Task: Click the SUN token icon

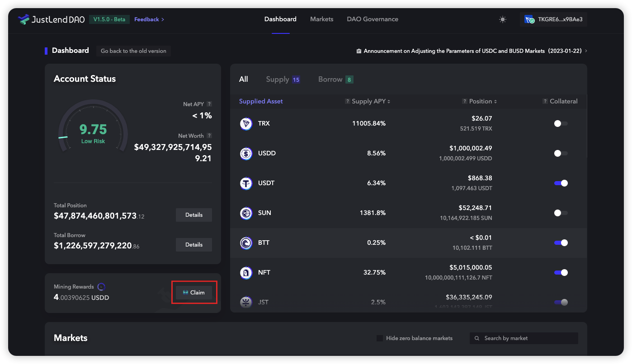Action: pyautogui.click(x=246, y=213)
